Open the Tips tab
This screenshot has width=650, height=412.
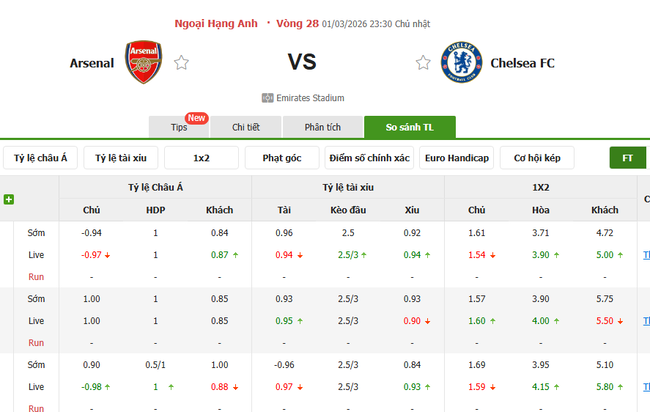point(179,127)
